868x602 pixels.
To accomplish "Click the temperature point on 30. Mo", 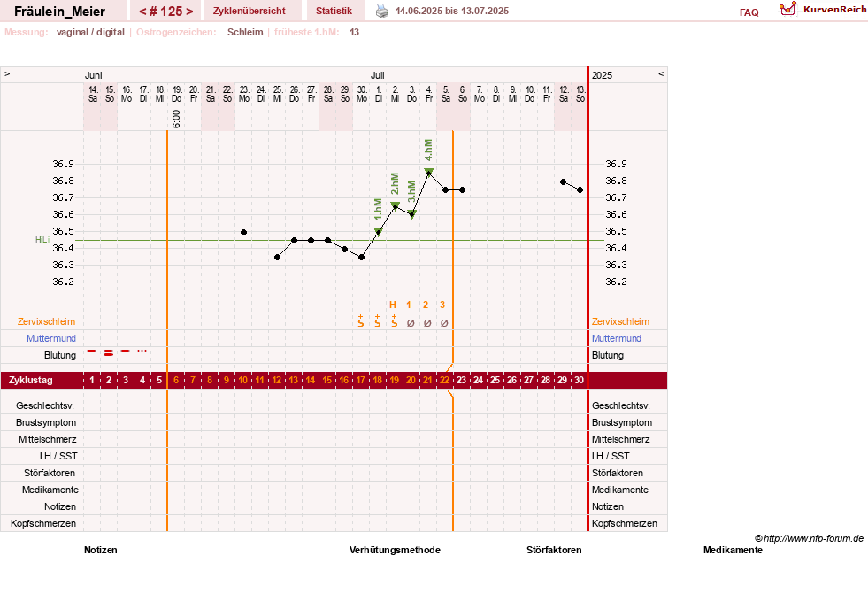I will (362, 257).
